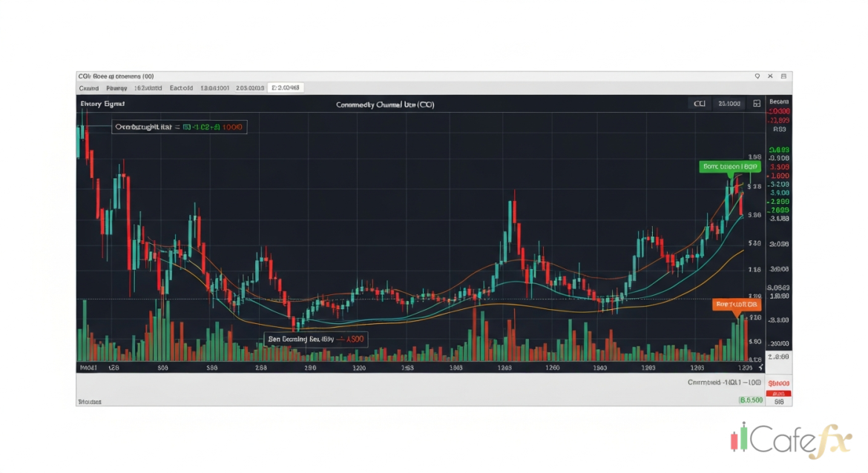The image size is (868, 473).
Task: Select the Primary menu item in the toolbar
Action: (116, 87)
